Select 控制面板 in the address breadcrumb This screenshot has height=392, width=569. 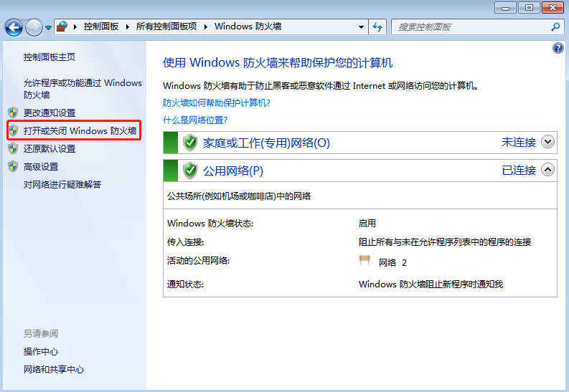(x=103, y=27)
